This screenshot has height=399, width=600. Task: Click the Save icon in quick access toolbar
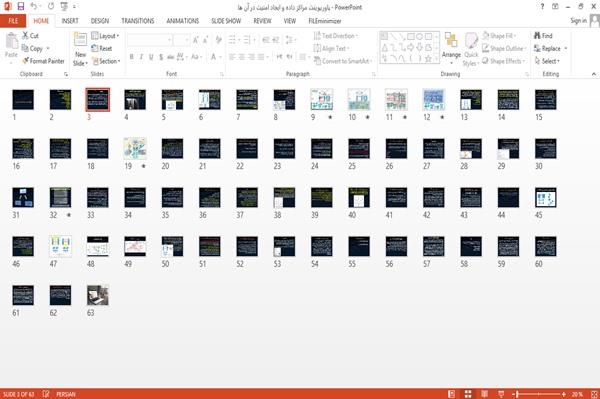click(x=21, y=7)
